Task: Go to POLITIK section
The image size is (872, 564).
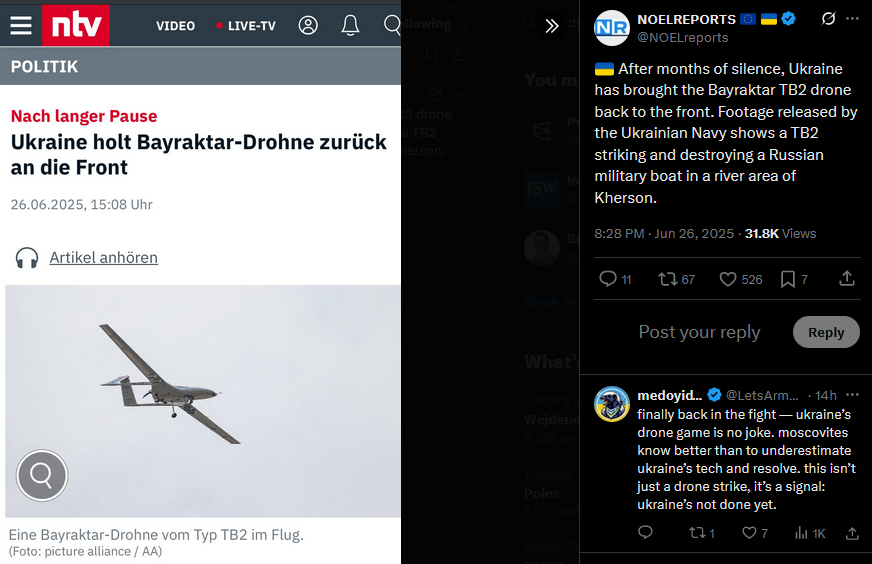Action: pyautogui.click(x=44, y=67)
